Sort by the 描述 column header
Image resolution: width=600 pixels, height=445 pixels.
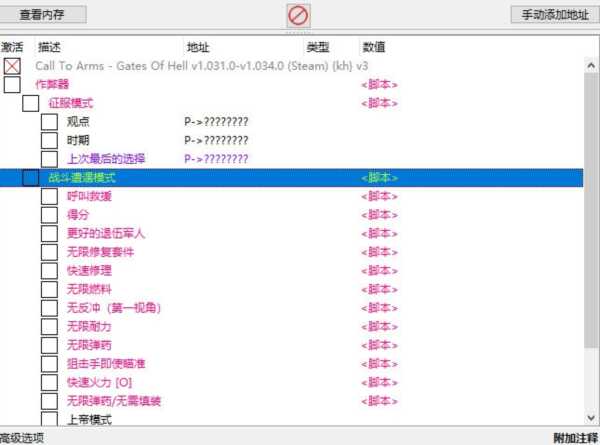[50, 47]
